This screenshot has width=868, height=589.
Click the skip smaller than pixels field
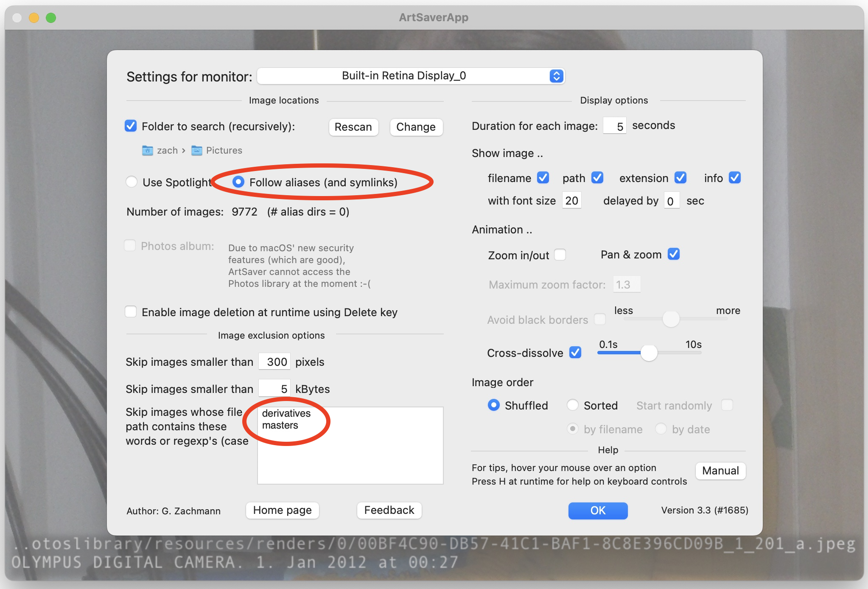click(274, 362)
